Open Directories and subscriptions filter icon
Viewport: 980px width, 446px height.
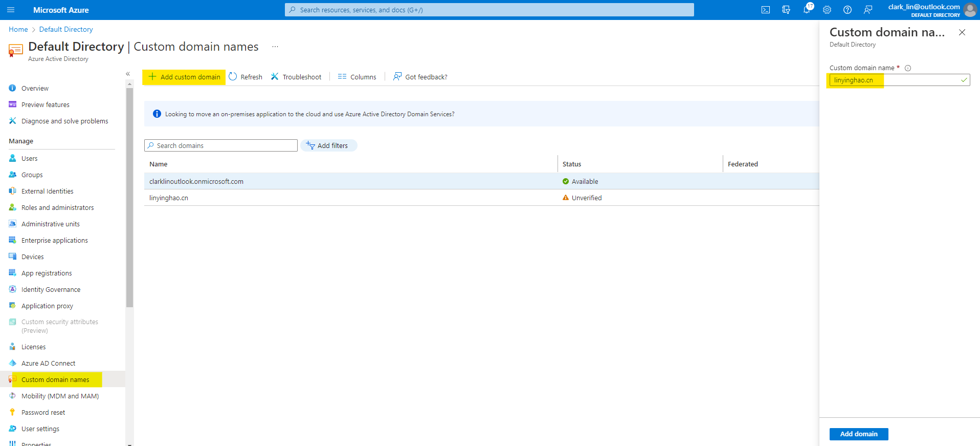(786, 10)
